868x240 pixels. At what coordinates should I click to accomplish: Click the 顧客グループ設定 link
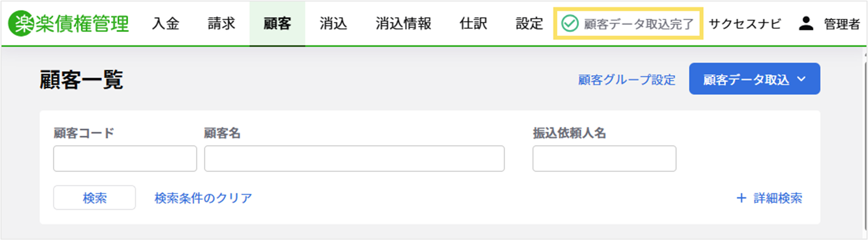pos(626,79)
